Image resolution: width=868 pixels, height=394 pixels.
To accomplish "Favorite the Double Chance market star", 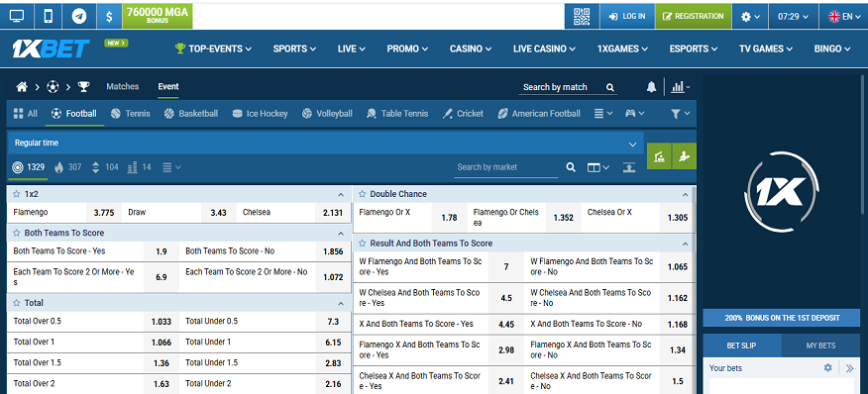I will click(362, 194).
